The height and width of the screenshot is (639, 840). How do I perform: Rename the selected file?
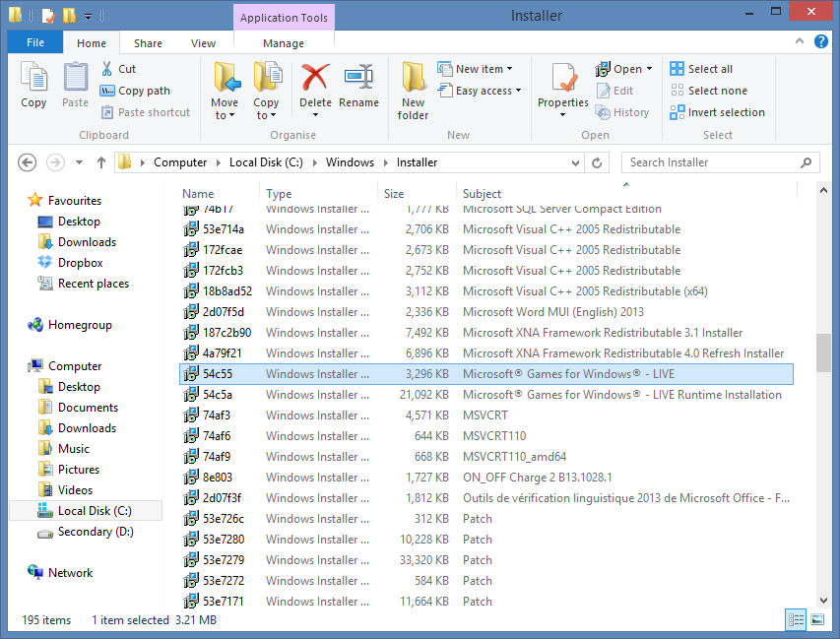click(358, 86)
